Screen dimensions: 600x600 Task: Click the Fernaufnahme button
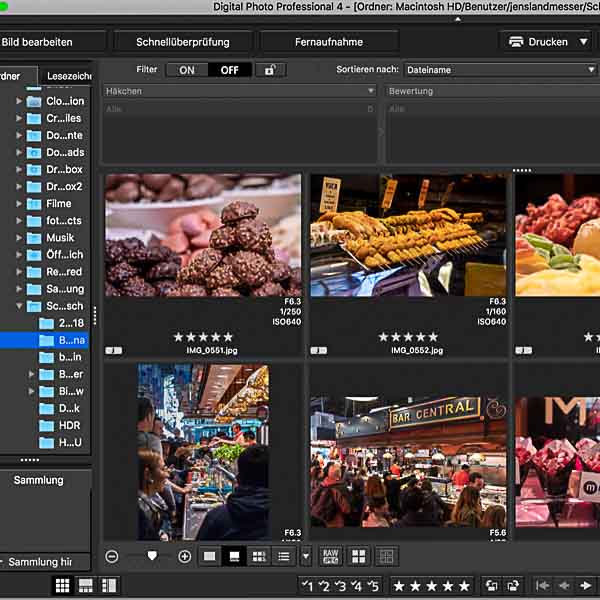(x=329, y=42)
